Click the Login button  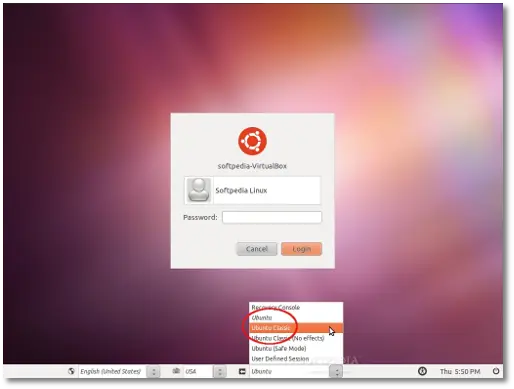coord(301,249)
